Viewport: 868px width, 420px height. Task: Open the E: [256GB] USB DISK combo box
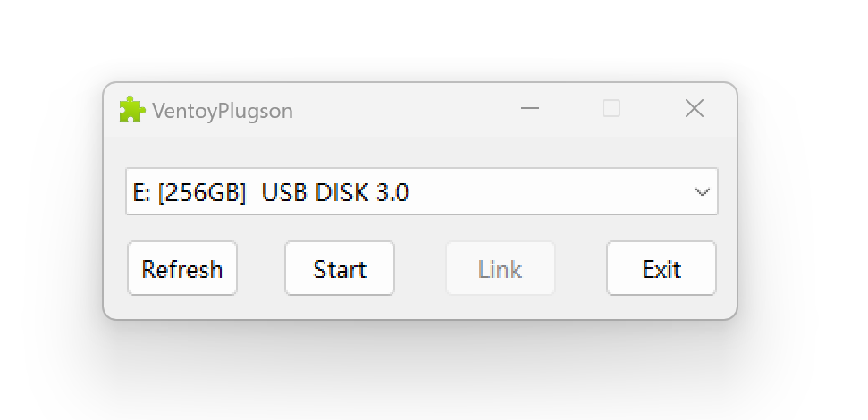tap(420, 192)
